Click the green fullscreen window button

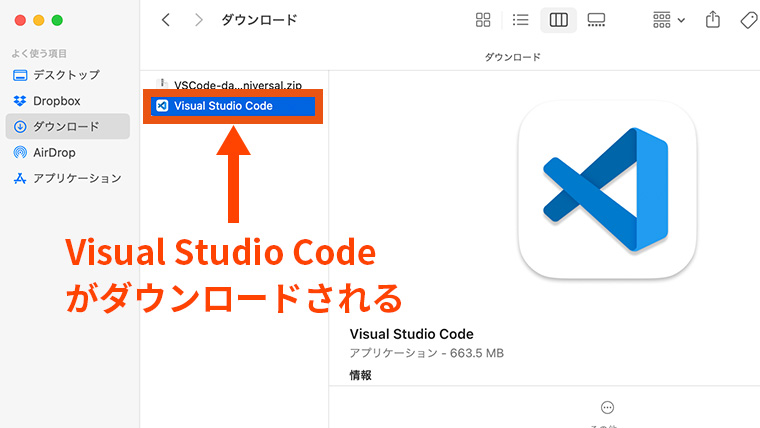tap(58, 20)
